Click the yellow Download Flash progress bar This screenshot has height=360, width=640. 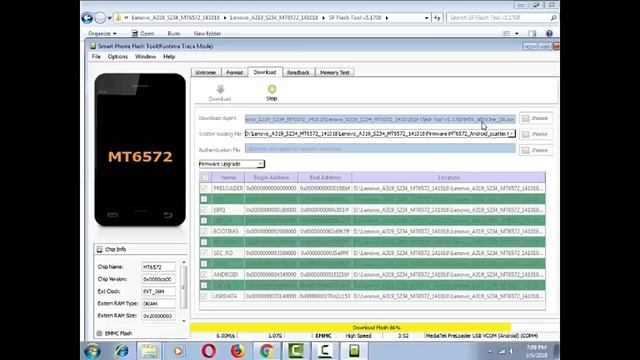pyautogui.click(x=350, y=327)
